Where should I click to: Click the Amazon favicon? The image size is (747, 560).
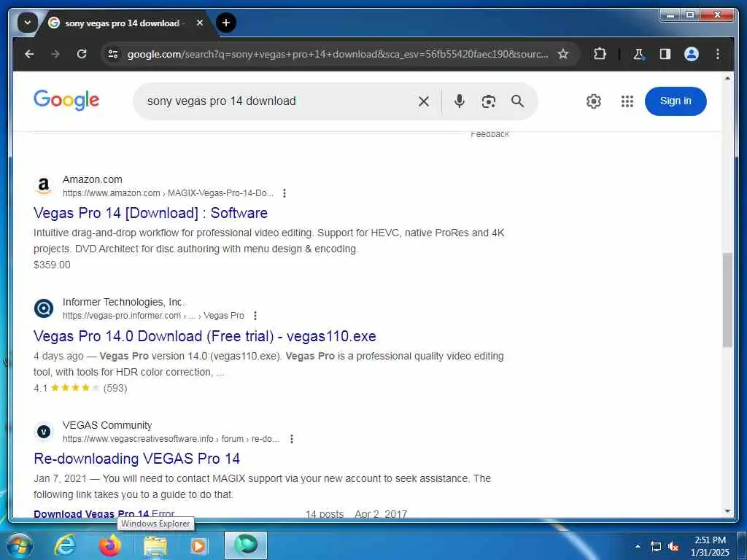(44, 185)
